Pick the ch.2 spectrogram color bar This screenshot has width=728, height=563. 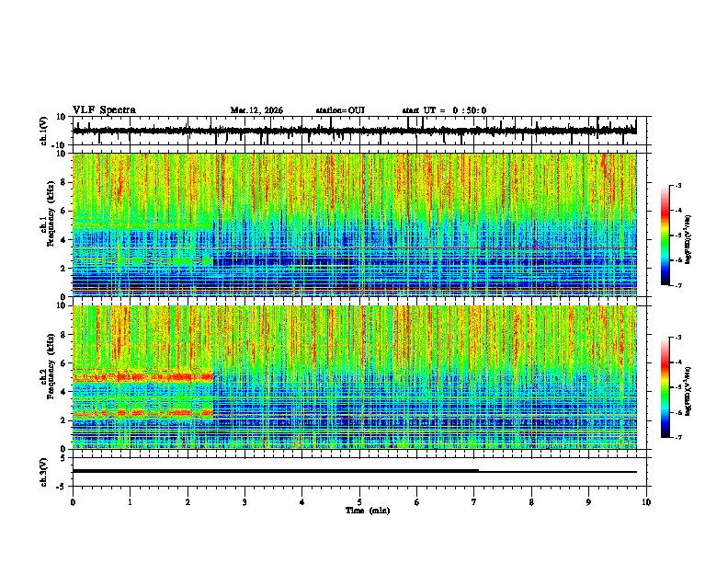pyautogui.click(x=665, y=387)
